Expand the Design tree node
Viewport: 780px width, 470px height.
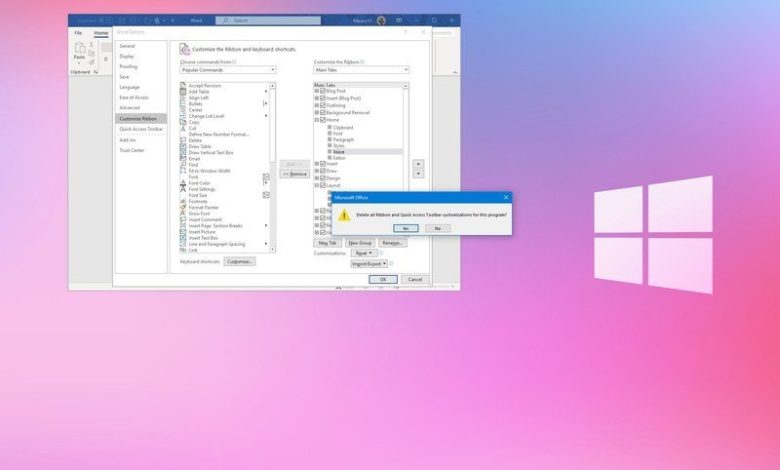(x=317, y=178)
